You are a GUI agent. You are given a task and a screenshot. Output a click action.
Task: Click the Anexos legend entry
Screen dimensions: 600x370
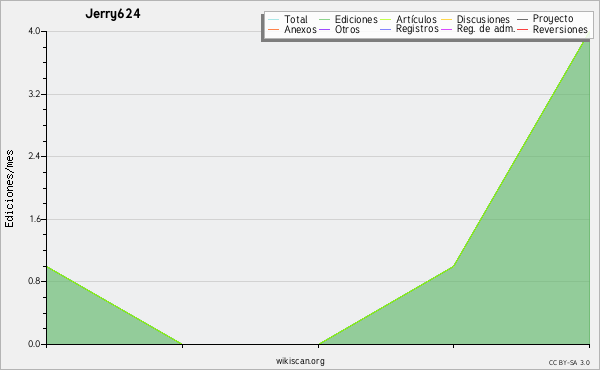[293, 29]
